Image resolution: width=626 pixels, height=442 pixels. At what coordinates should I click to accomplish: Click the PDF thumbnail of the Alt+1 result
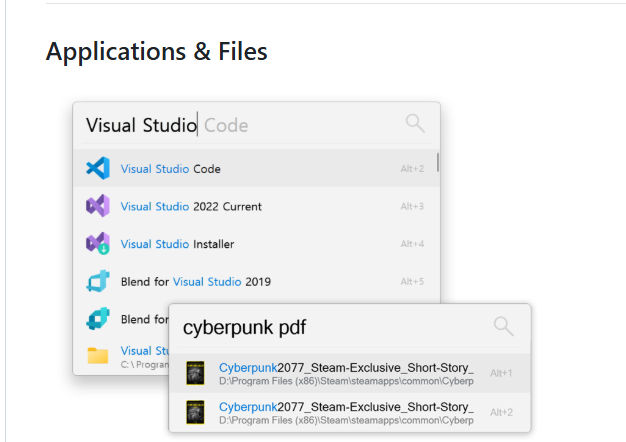click(196, 373)
